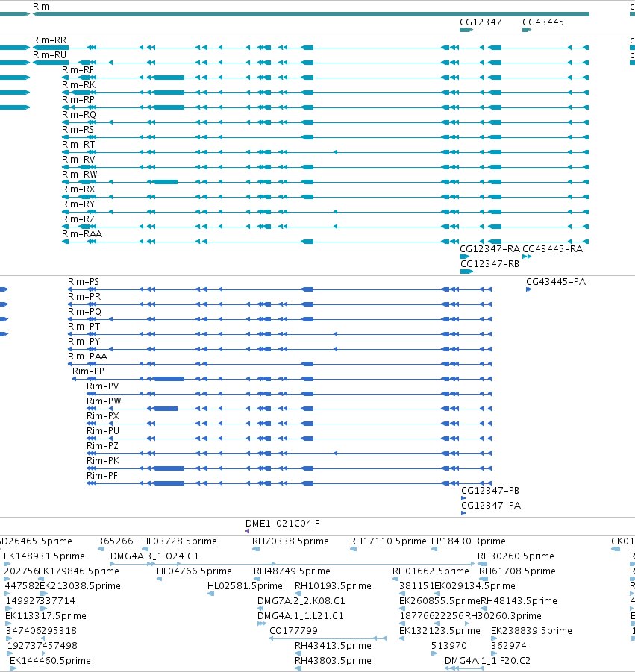Click the EP18430.3prime EST label
Viewport: 635px width, 672px height.
point(468,541)
